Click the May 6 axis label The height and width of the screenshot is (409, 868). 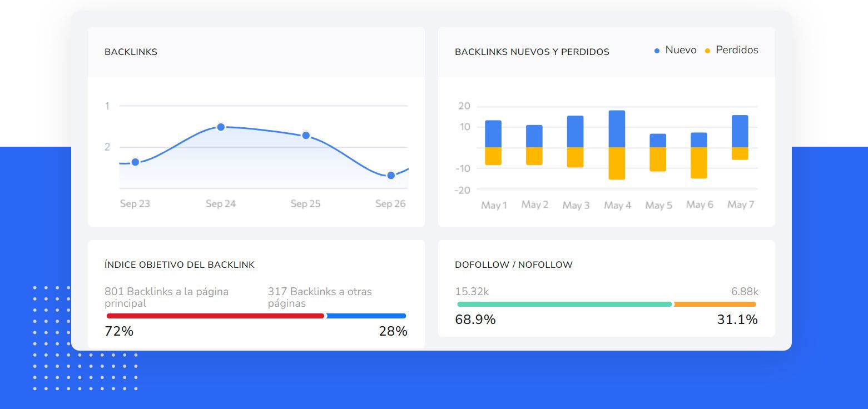coord(700,205)
